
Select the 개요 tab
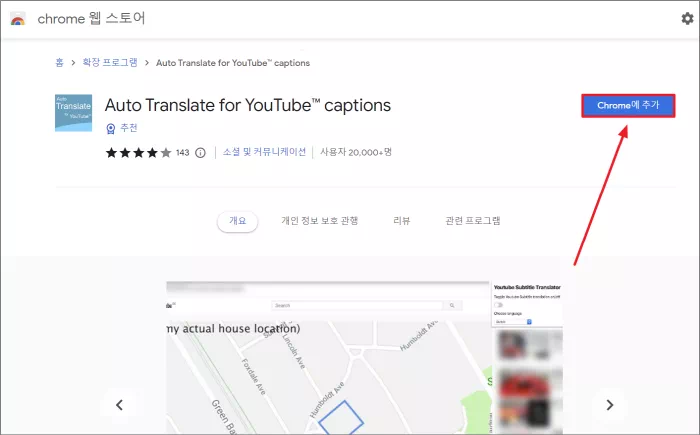click(238, 221)
